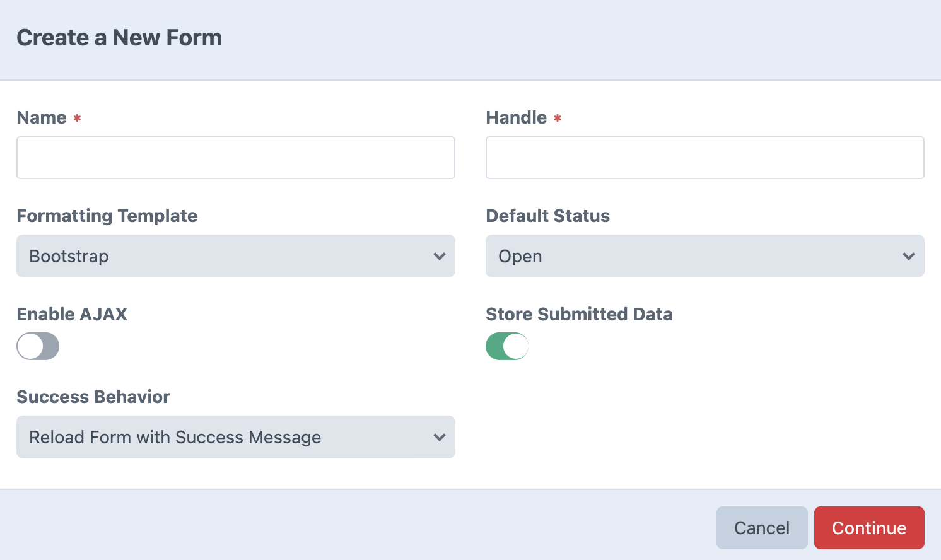Screen dimensions: 941x560
Task: Open the Success Behavior dropdown
Action: (x=235, y=437)
